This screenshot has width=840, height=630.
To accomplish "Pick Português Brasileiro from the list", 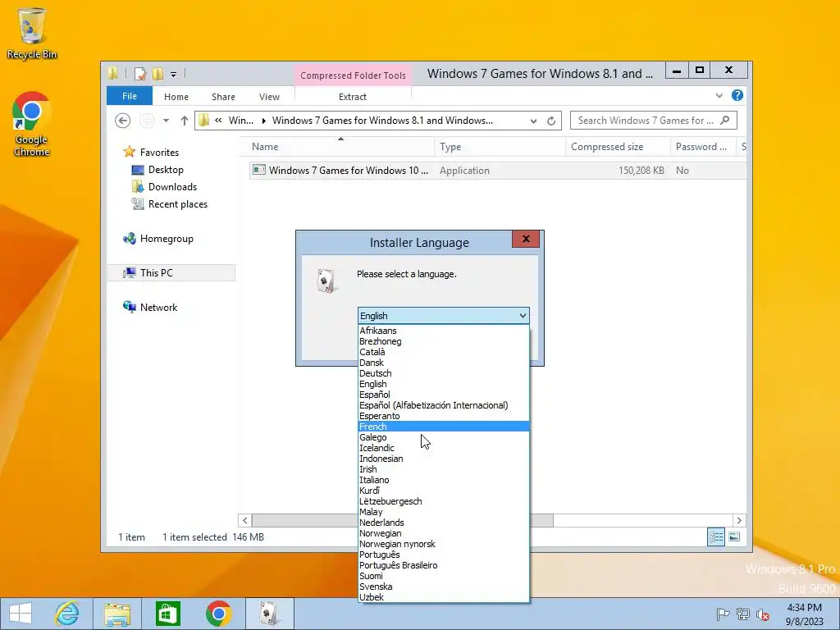I will coord(444,565).
